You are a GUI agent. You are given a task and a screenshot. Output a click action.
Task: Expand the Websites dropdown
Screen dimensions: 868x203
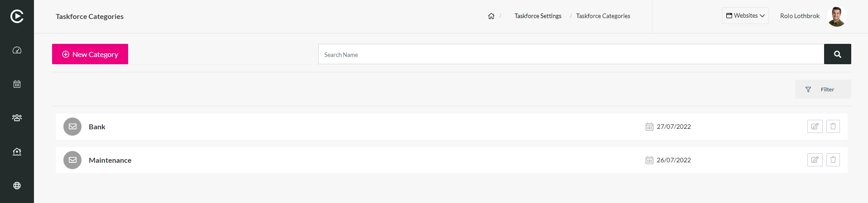point(745,16)
